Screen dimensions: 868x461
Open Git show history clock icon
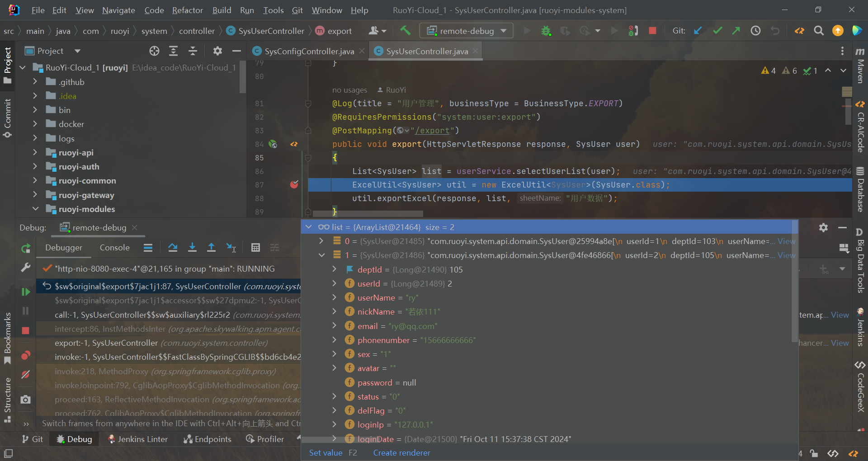click(x=755, y=31)
